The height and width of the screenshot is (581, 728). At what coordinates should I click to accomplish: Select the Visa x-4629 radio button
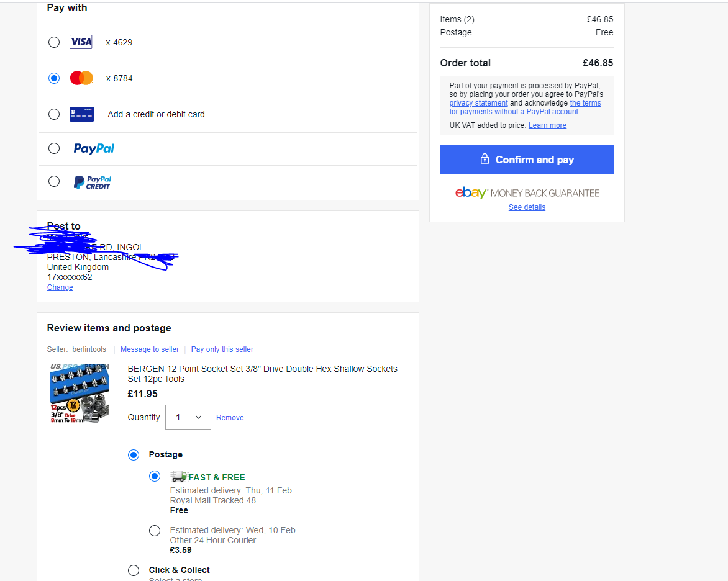[54, 42]
